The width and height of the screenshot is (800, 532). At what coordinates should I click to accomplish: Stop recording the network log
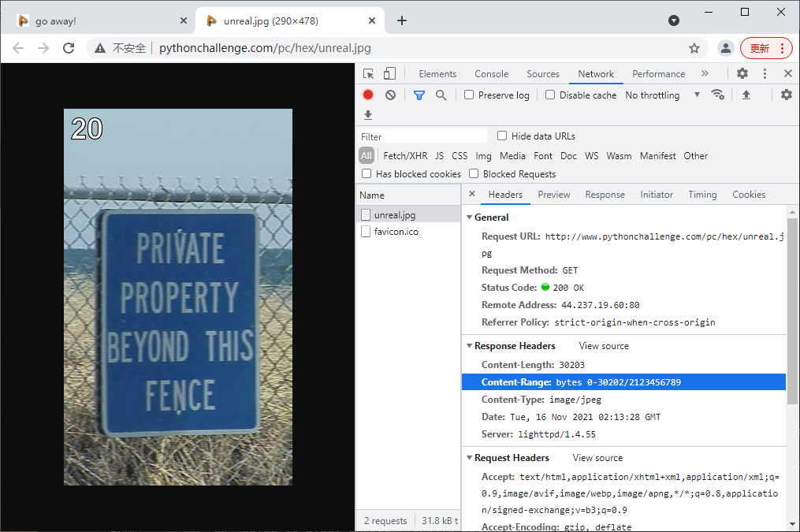368,95
